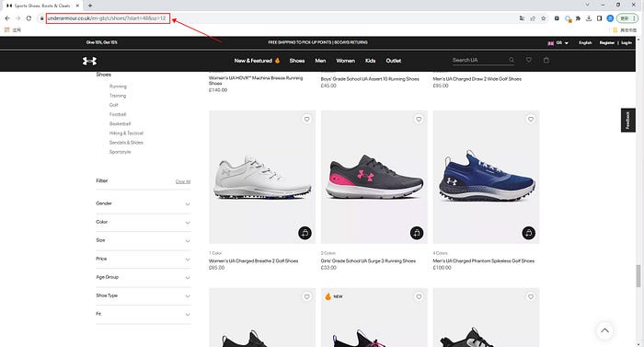Reload the page in browser

coord(29,18)
